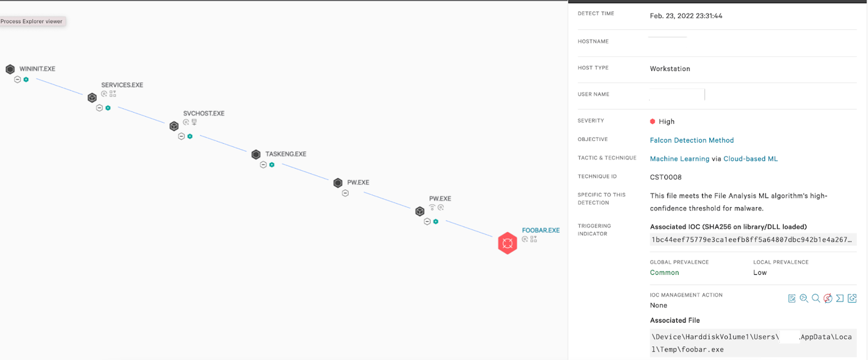Image resolution: width=868 pixels, height=360 pixels.
Task: Select the SVCHOST.EXE cube process node
Action: pos(174,126)
